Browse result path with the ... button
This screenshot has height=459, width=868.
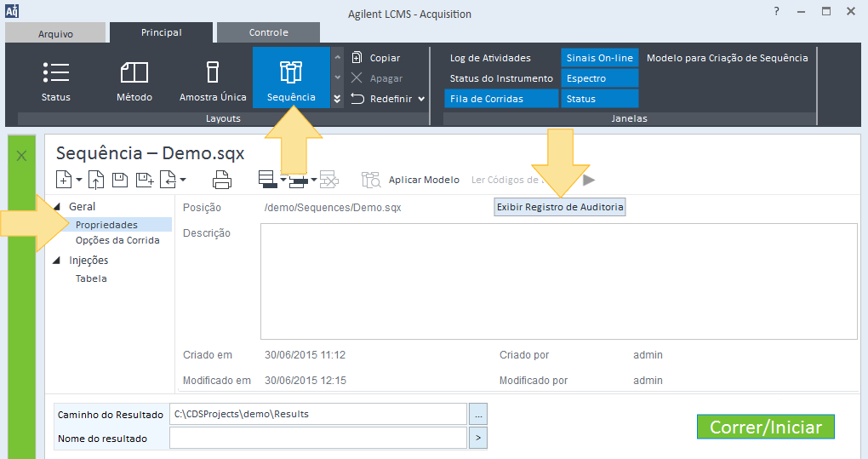pyautogui.click(x=478, y=414)
